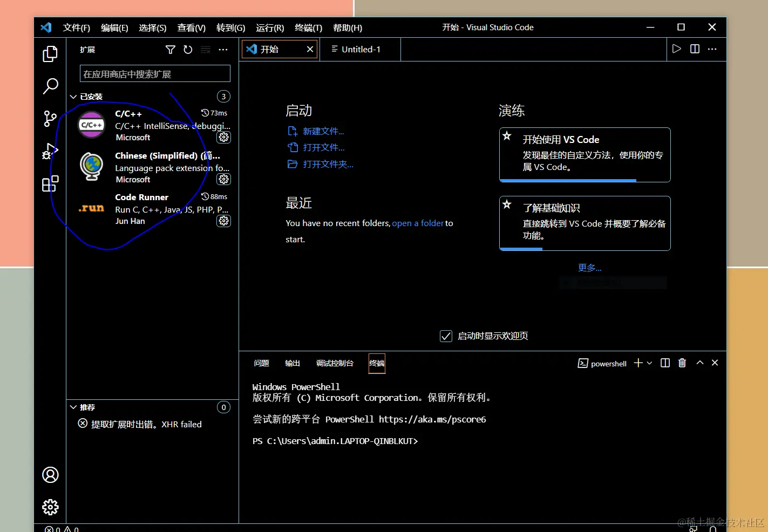Switch to the 输出 panel tab
This screenshot has height=532, width=768.
click(293, 363)
